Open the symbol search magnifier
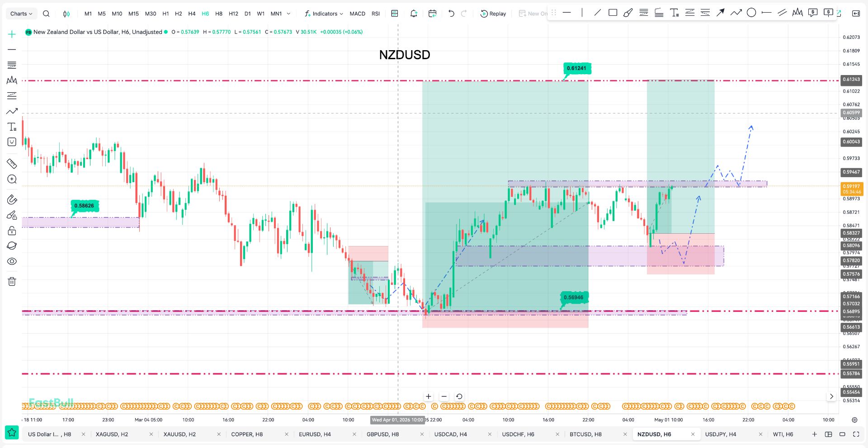Image resolution: width=868 pixels, height=448 pixels. [x=46, y=14]
